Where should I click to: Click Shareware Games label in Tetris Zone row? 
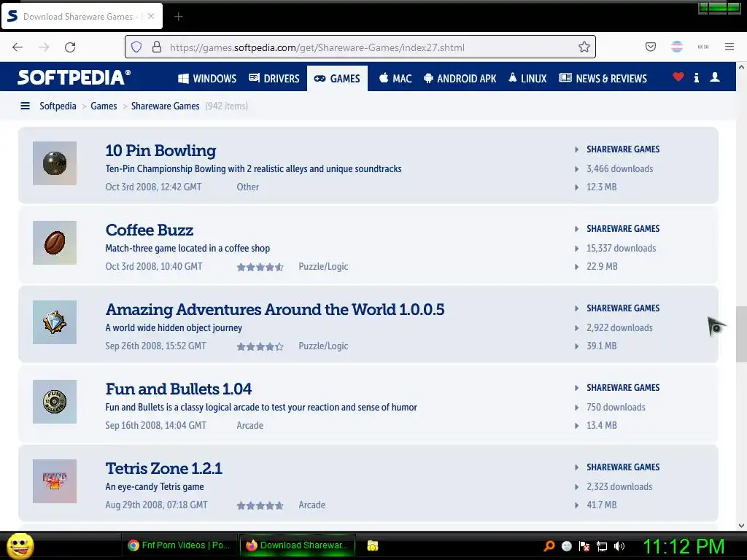[623, 467]
